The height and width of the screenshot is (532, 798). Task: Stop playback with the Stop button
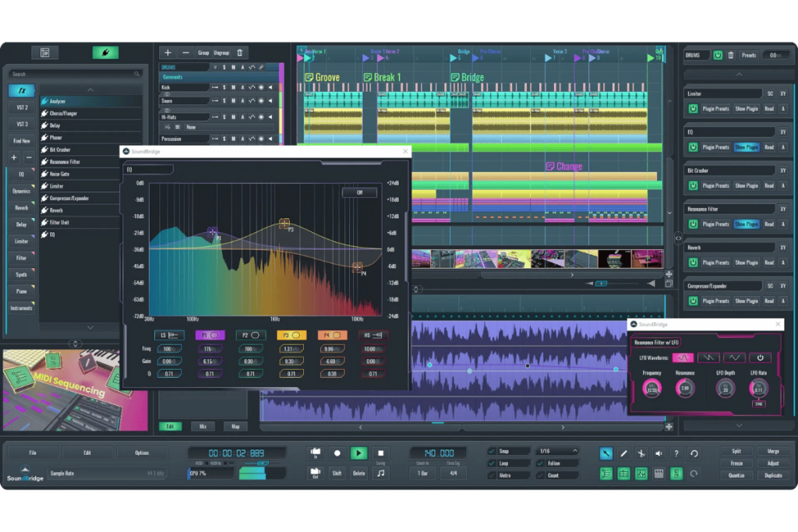coord(380,453)
